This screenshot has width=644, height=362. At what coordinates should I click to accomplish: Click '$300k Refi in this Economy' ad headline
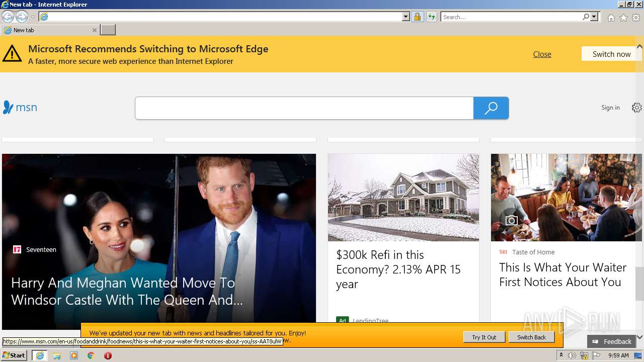(398, 269)
